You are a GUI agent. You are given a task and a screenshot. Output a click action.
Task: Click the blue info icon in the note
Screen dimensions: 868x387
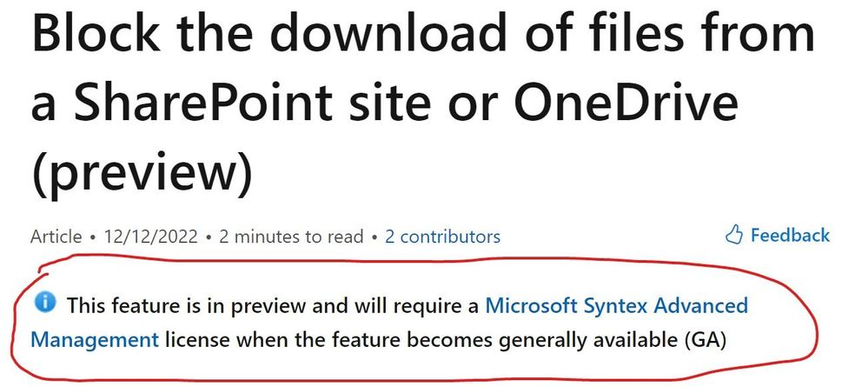pyautogui.click(x=45, y=302)
